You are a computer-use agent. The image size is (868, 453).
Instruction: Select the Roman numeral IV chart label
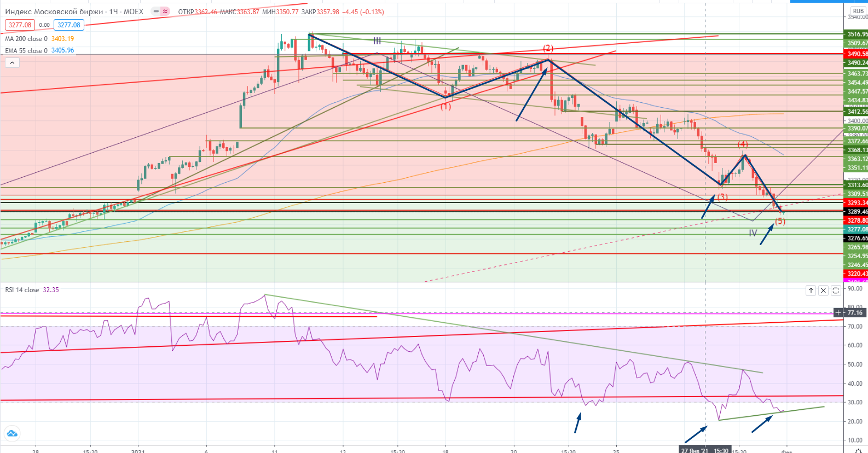click(x=753, y=233)
